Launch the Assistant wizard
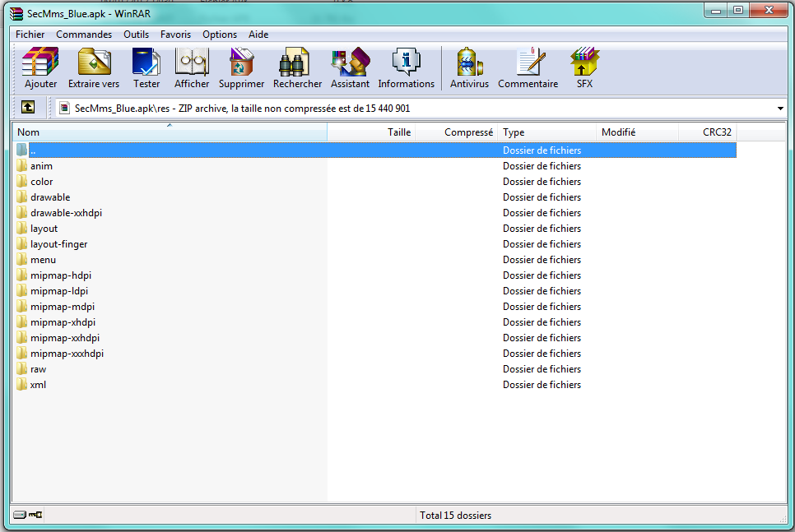 [351, 62]
